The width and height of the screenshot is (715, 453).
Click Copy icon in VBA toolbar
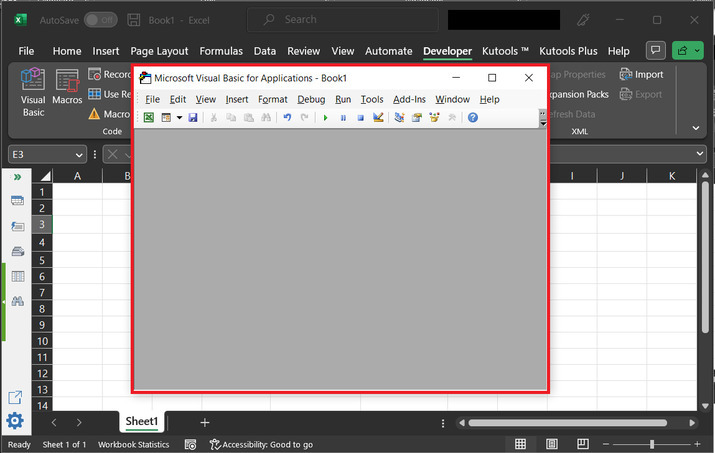click(x=231, y=118)
